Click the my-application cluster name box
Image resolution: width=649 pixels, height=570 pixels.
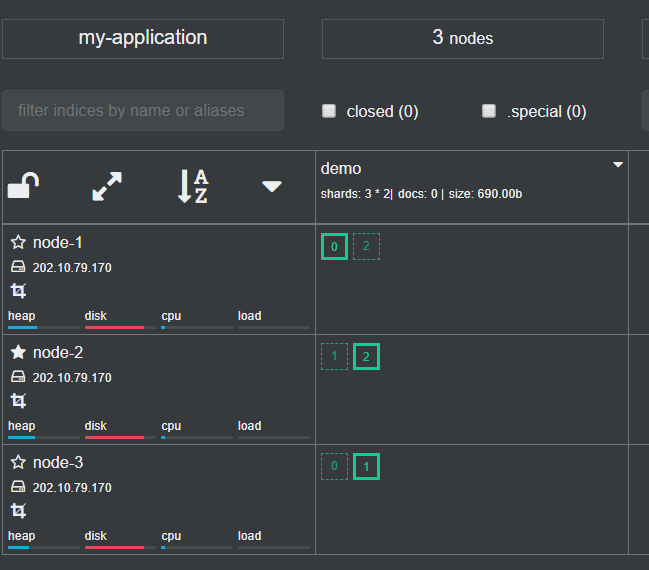click(143, 39)
